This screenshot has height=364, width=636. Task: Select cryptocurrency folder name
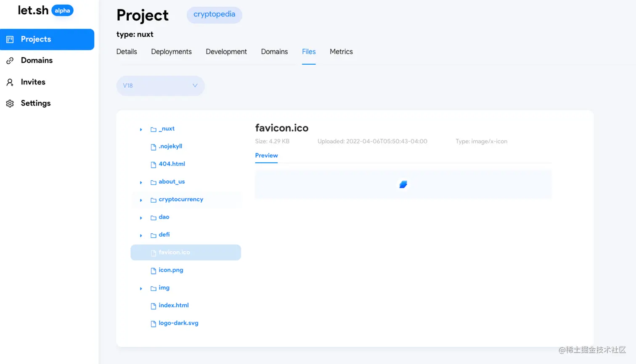[x=181, y=199]
